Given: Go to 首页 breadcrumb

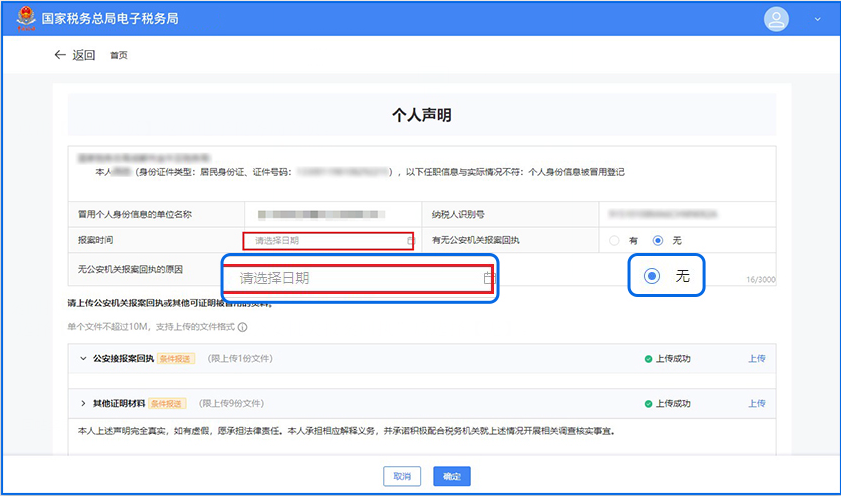Looking at the screenshot, I should (x=119, y=56).
